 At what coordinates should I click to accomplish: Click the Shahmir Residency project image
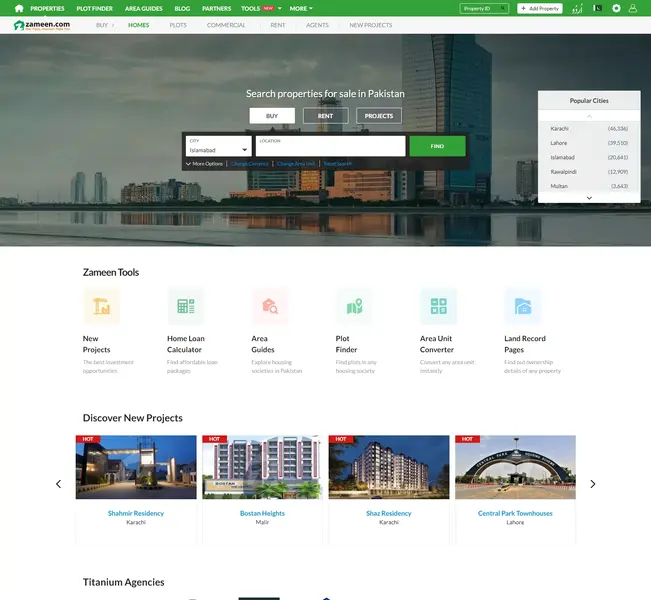(136, 467)
